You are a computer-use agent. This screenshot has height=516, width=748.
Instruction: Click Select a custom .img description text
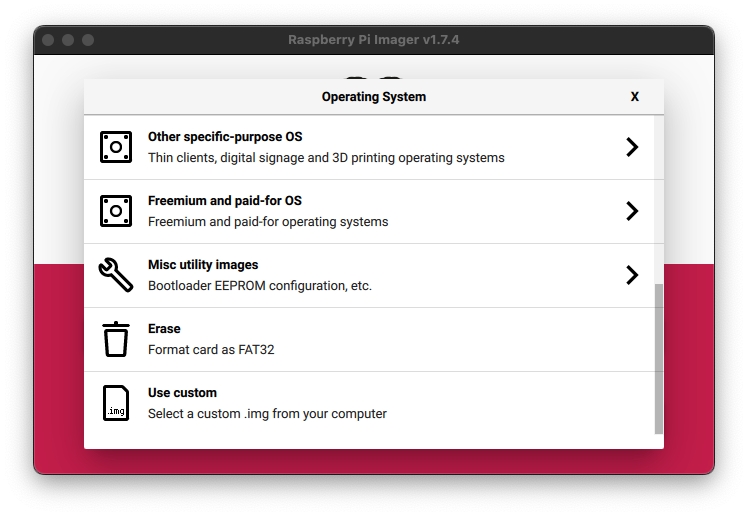[x=267, y=414]
